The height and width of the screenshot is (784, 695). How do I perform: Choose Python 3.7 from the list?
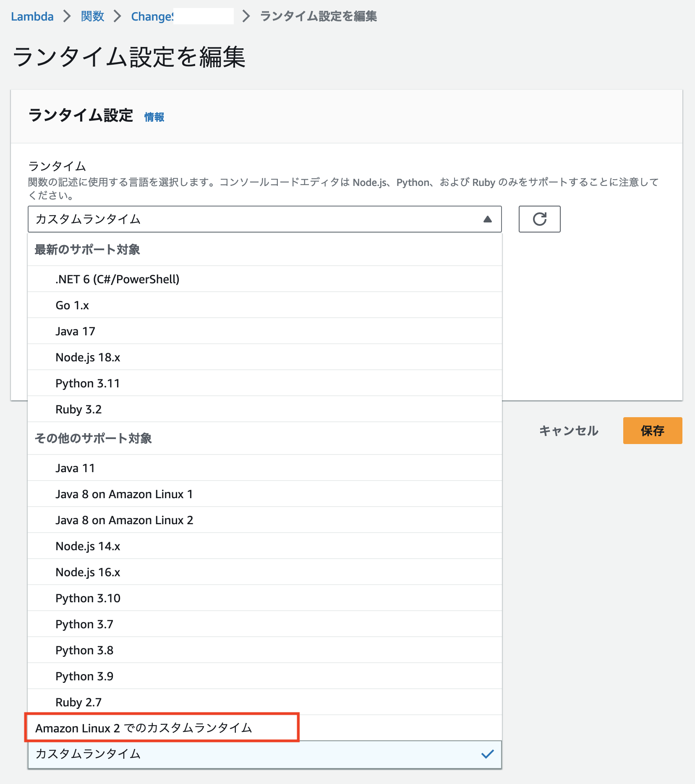coord(84,624)
